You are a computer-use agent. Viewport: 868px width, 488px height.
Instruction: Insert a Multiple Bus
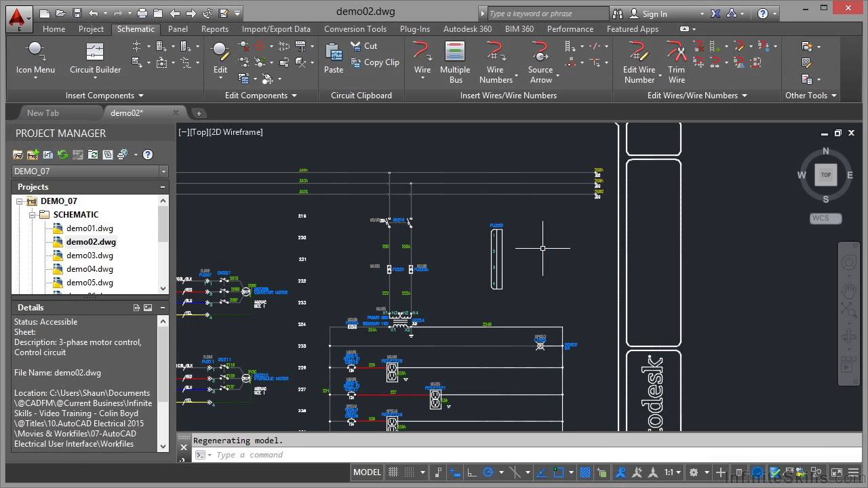click(x=455, y=62)
